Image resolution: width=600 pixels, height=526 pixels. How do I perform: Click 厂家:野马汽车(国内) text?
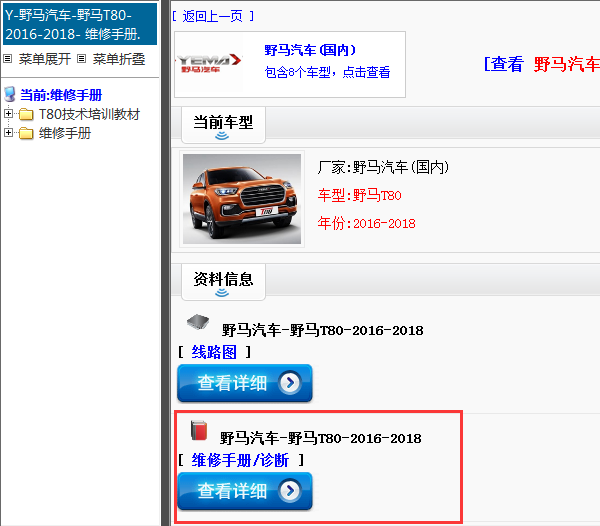pos(383,167)
